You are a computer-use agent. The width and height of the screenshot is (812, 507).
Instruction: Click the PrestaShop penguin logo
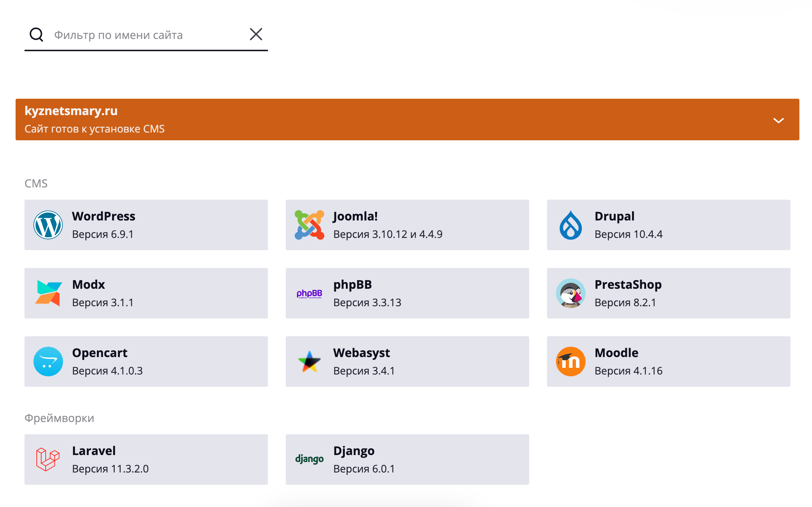point(571,293)
